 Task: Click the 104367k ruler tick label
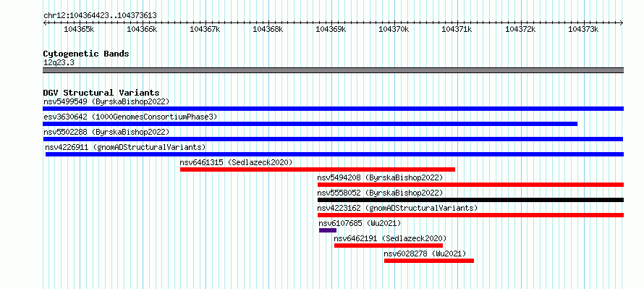(x=205, y=29)
